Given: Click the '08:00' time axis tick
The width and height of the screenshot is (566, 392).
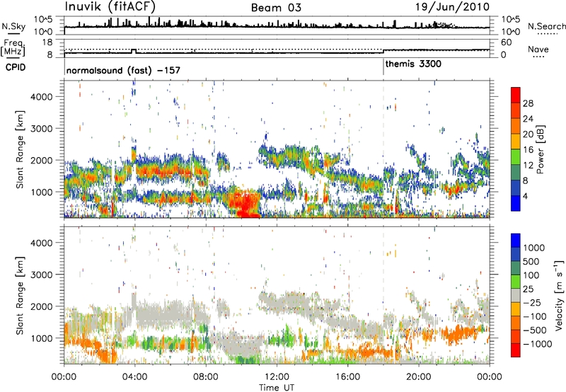Looking at the screenshot, I should (206, 377).
